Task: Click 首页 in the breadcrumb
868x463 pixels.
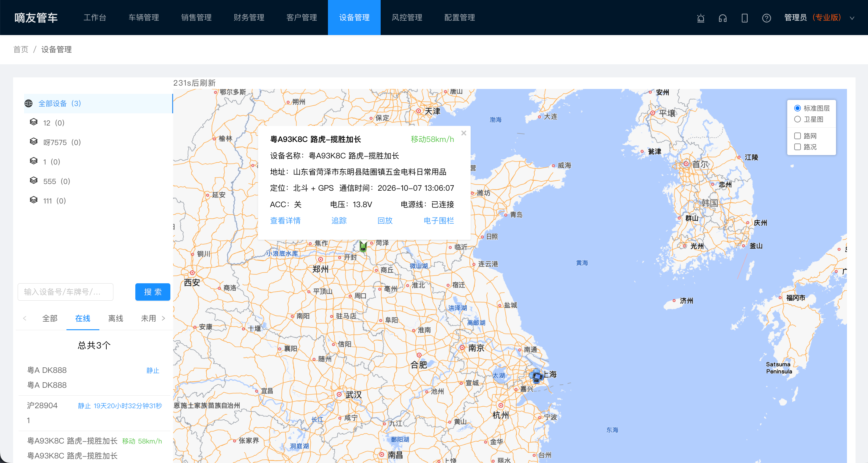Action: (x=21, y=50)
